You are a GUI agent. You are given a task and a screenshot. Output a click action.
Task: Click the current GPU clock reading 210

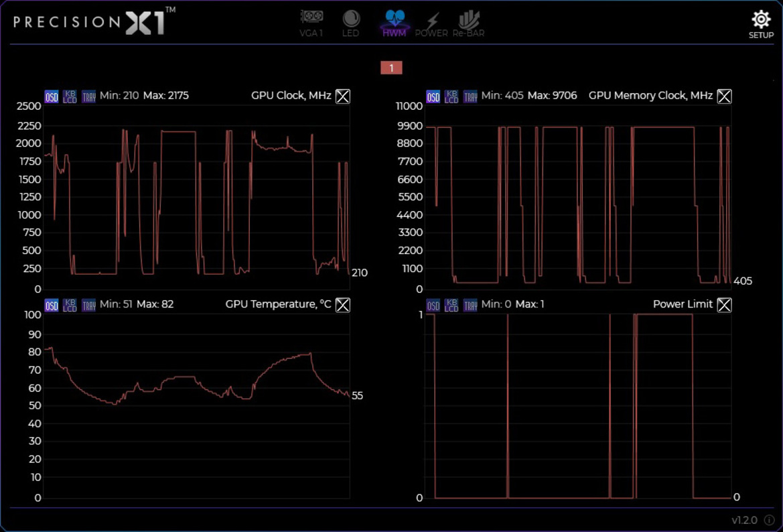pos(360,273)
